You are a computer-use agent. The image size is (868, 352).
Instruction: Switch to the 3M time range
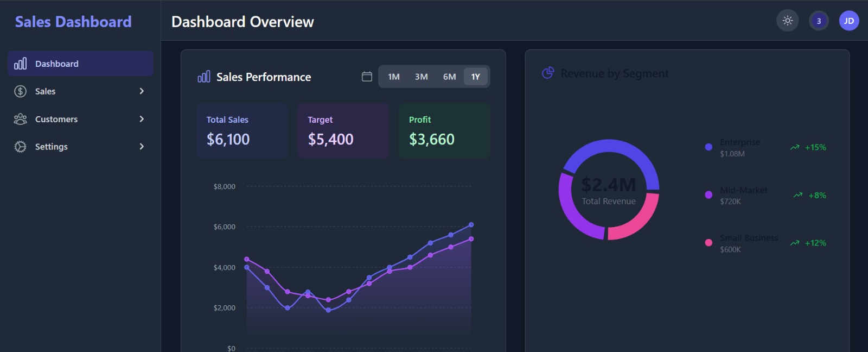click(x=421, y=77)
